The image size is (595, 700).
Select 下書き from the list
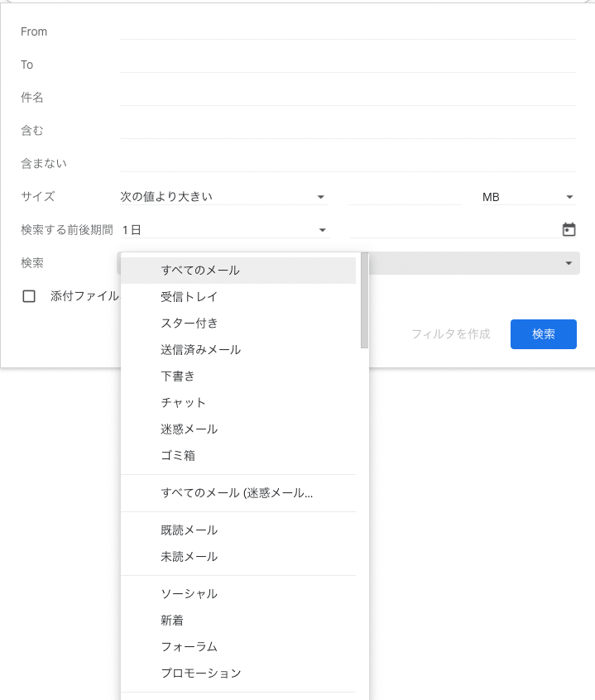pos(238,376)
